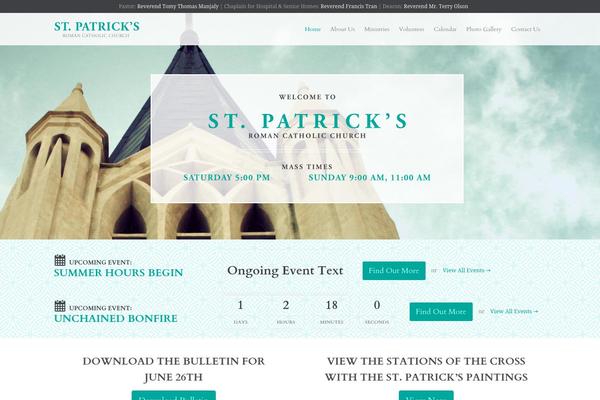Image resolution: width=600 pixels, height=400 pixels.
Task: Click calendar icon beside Summer Hours Begin
Action: pos(60,260)
